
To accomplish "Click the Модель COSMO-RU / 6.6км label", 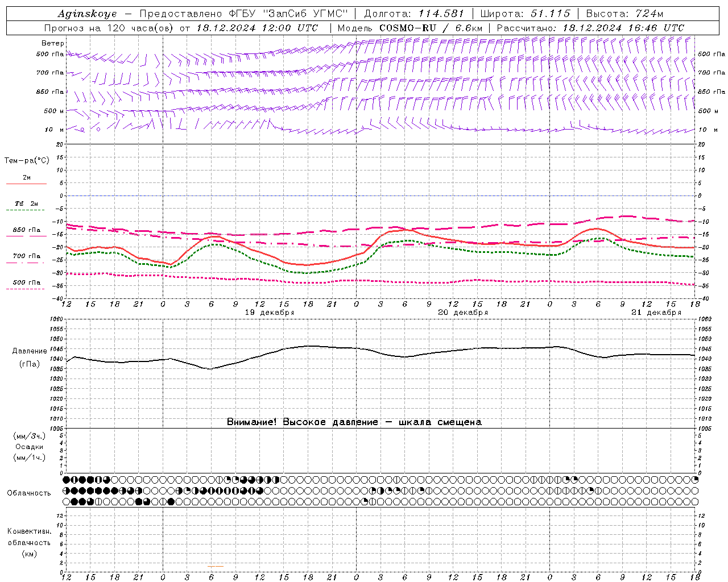I will [410, 28].
